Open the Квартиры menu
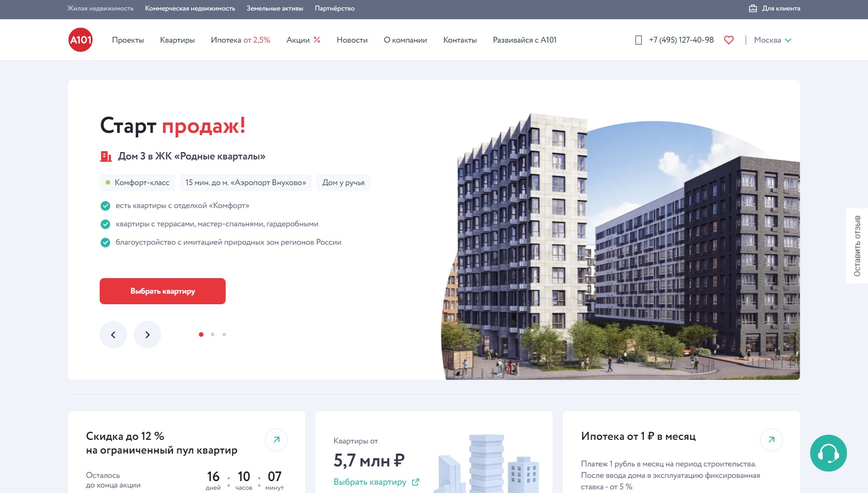 coord(177,40)
